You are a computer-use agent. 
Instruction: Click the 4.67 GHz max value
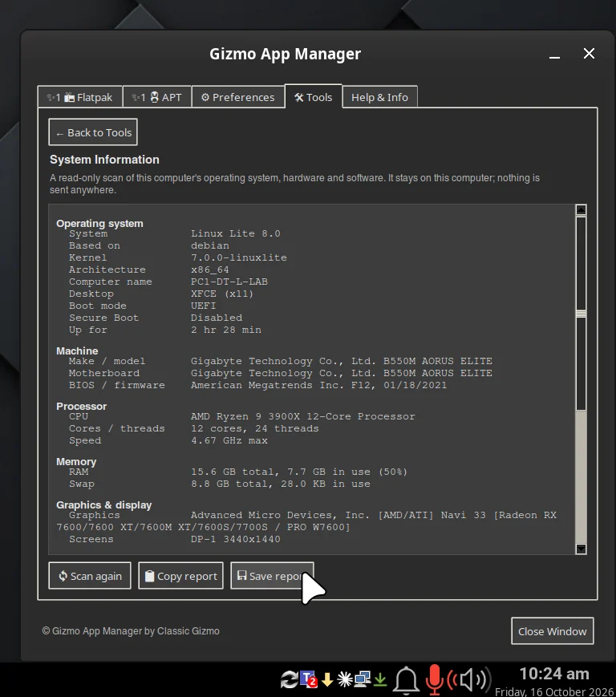[229, 440]
